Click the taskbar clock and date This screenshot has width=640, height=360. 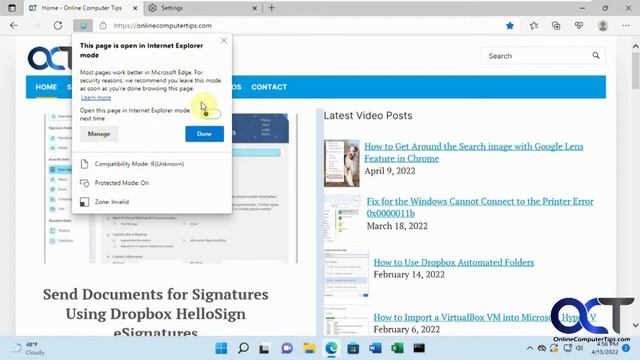tap(605, 348)
